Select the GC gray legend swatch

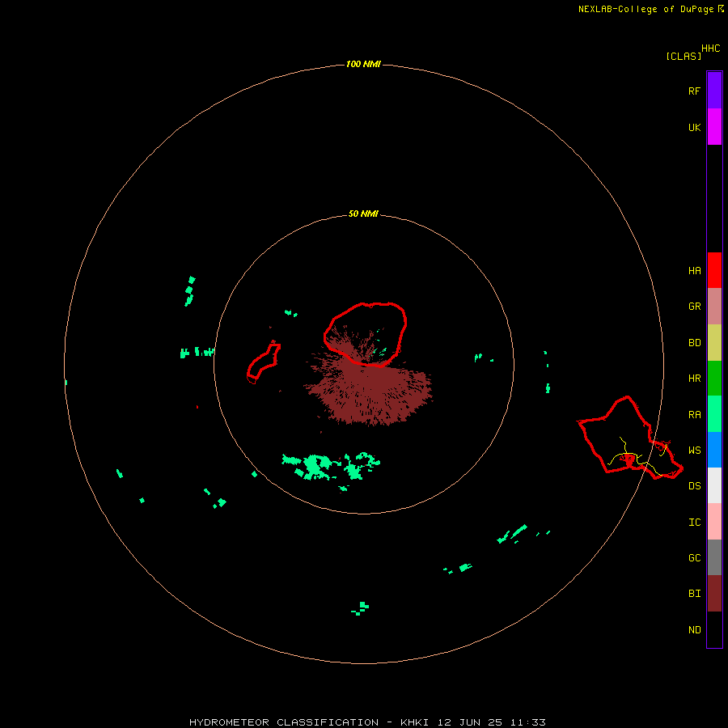[714, 557]
